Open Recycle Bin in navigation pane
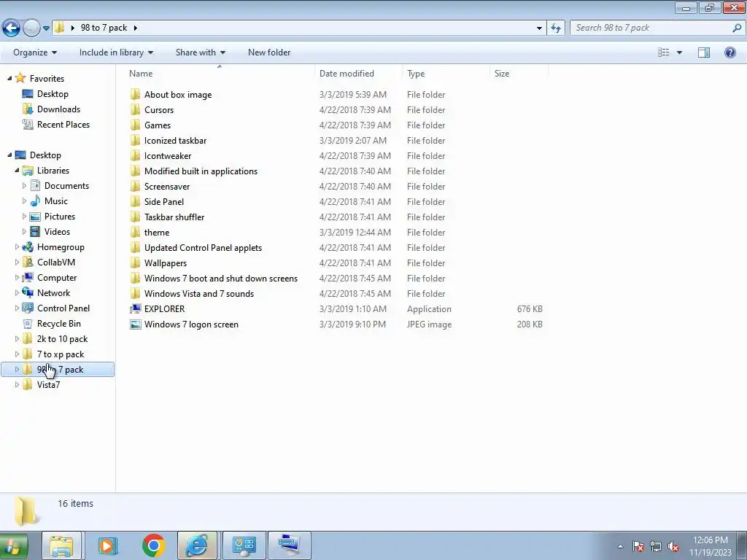Viewport: 747px width, 560px height. [58, 323]
